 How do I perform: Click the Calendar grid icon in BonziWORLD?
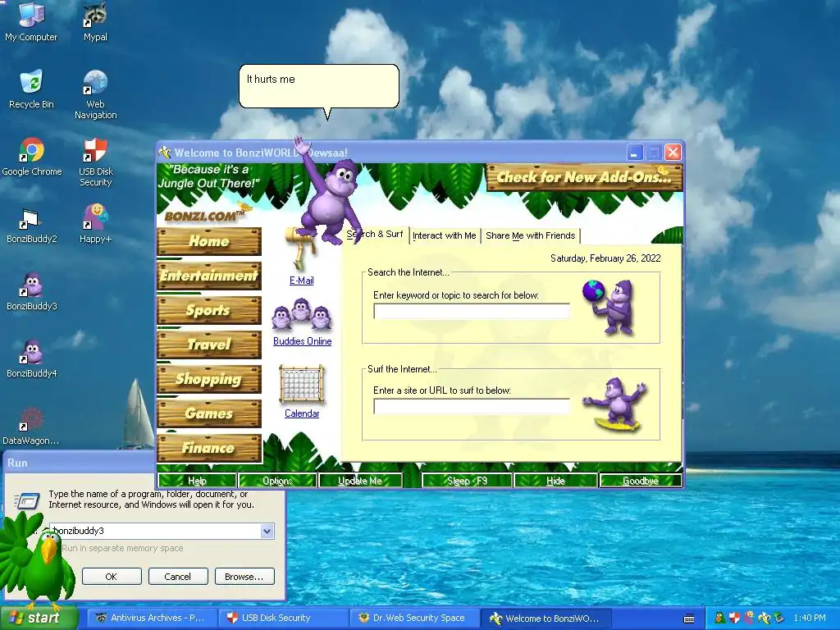(x=302, y=384)
